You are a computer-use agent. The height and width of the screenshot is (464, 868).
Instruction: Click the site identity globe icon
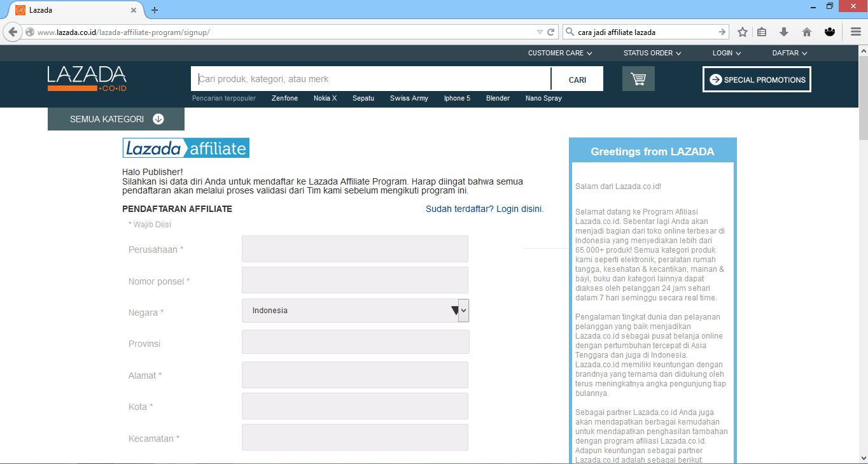(x=29, y=32)
